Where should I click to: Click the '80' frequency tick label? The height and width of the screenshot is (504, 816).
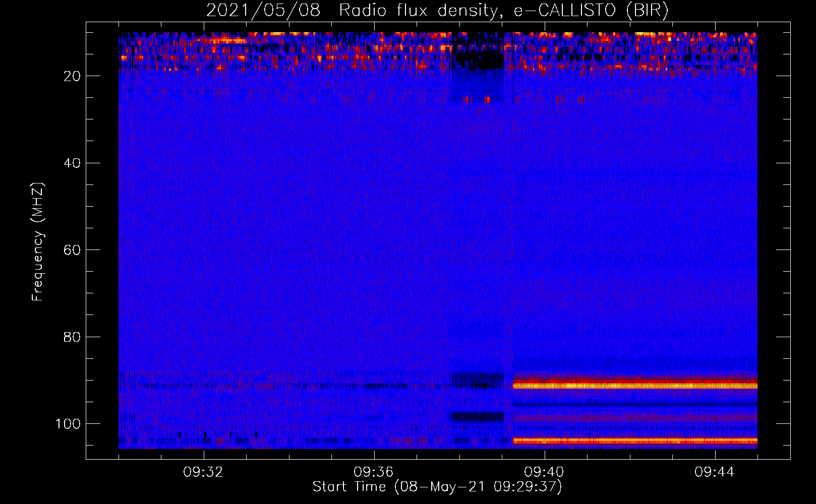(x=73, y=337)
